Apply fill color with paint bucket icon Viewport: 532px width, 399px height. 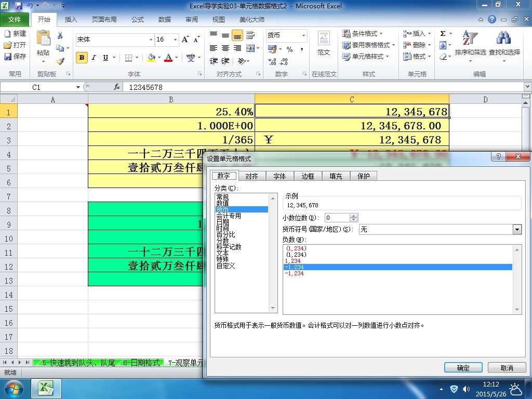151,58
